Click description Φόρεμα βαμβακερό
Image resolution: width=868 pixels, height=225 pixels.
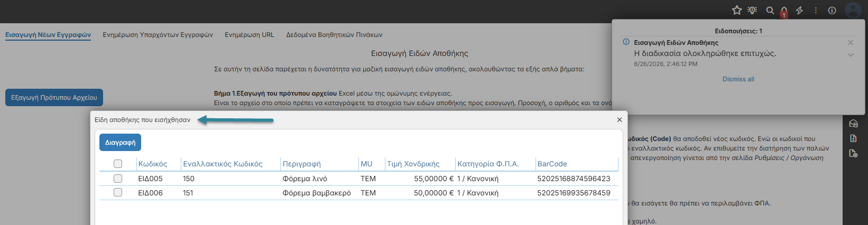(317, 193)
